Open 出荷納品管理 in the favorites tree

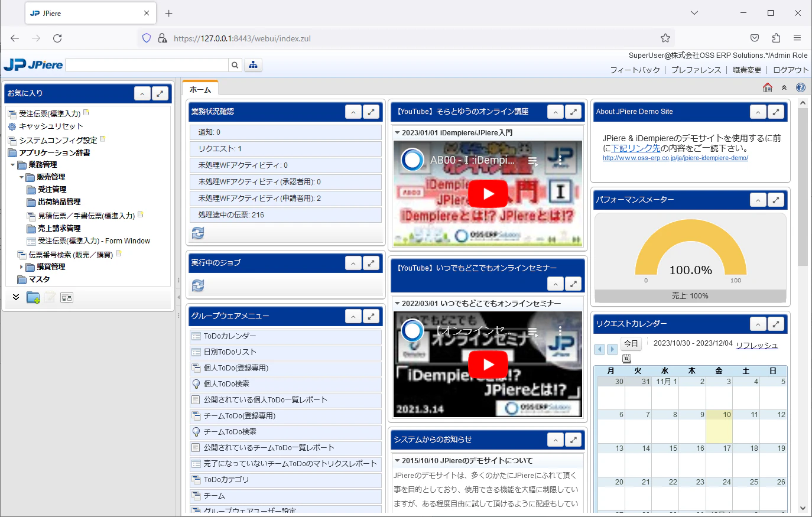click(x=59, y=202)
